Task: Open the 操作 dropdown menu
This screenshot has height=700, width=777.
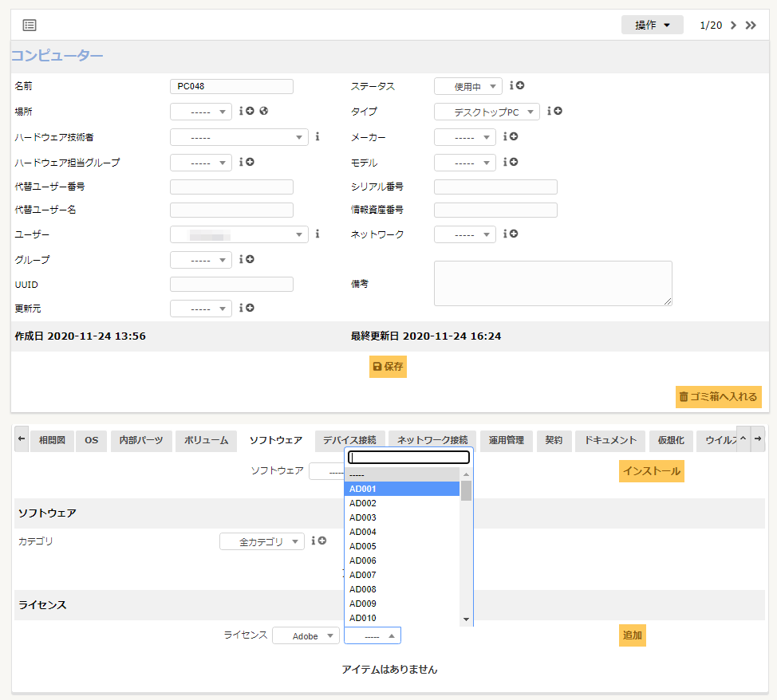Action: click(652, 26)
